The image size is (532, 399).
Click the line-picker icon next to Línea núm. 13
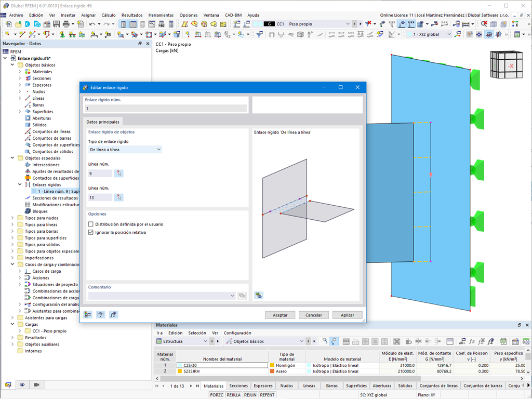pyautogui.click(x=119, y=197)
